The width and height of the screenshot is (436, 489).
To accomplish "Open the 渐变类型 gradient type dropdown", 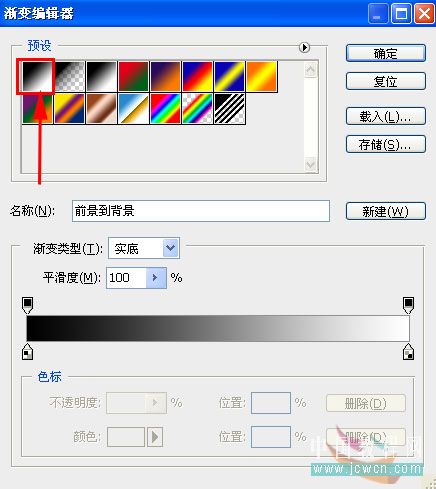I will coord(144,248).
